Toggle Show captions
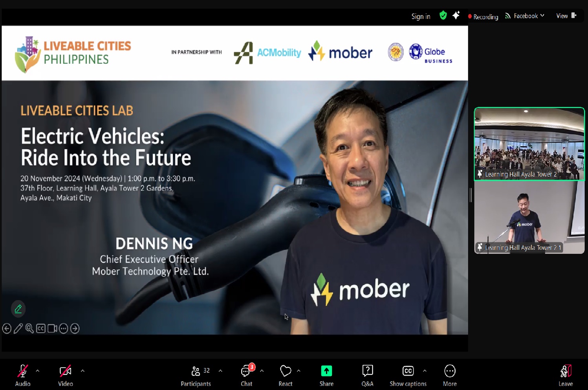 408,375
